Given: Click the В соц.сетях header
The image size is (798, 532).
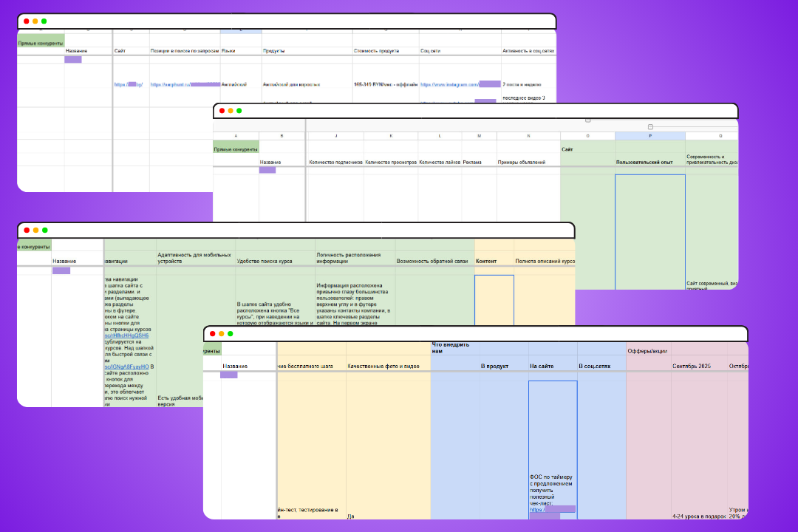Looking at the screenshot, I should (594, 366).
